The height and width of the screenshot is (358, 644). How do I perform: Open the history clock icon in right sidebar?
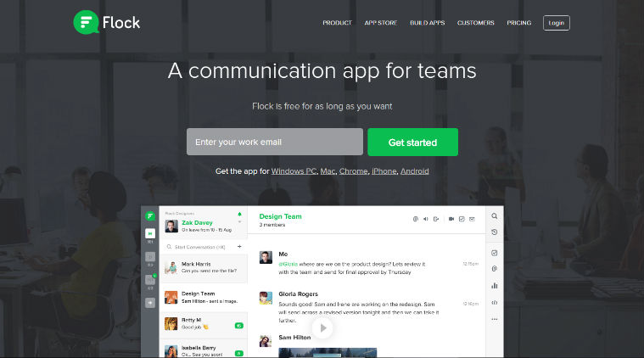(x=495, y=232)
